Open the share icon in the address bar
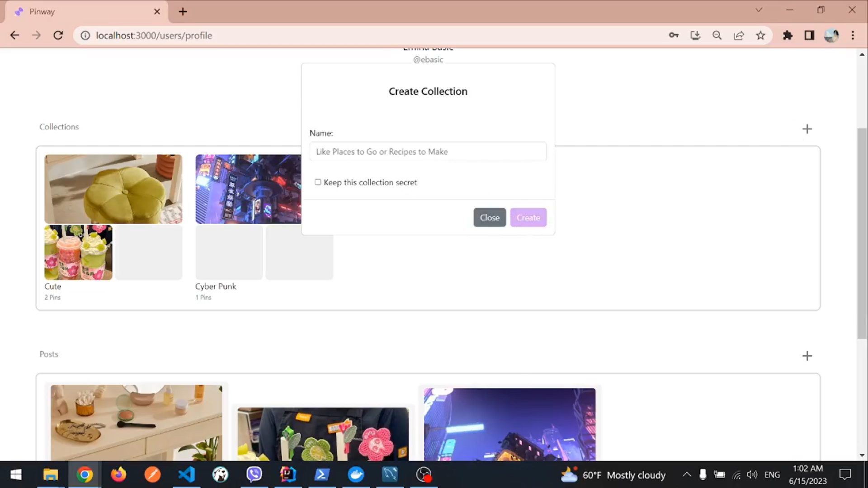This screenshot has height=488, width=868. [739, 35]
